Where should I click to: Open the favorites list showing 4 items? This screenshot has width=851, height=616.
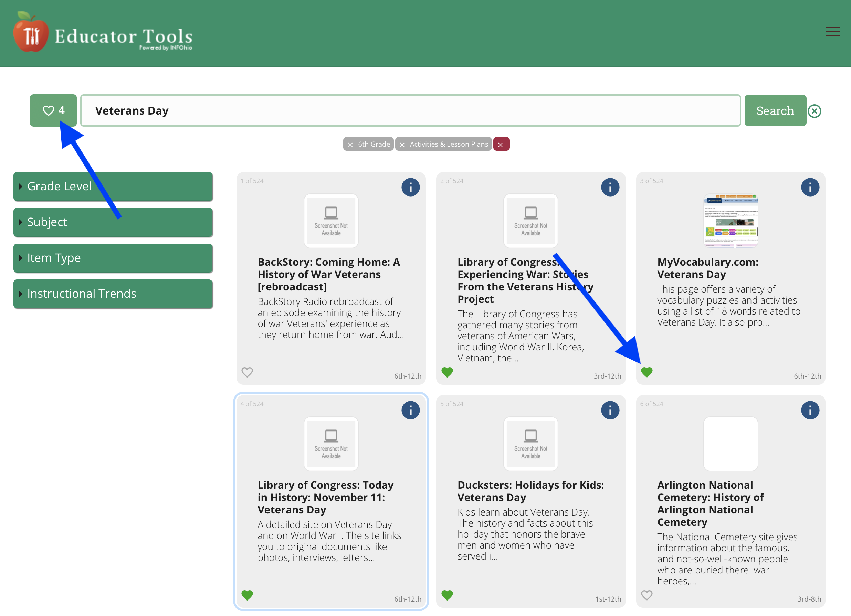[53, 110]
